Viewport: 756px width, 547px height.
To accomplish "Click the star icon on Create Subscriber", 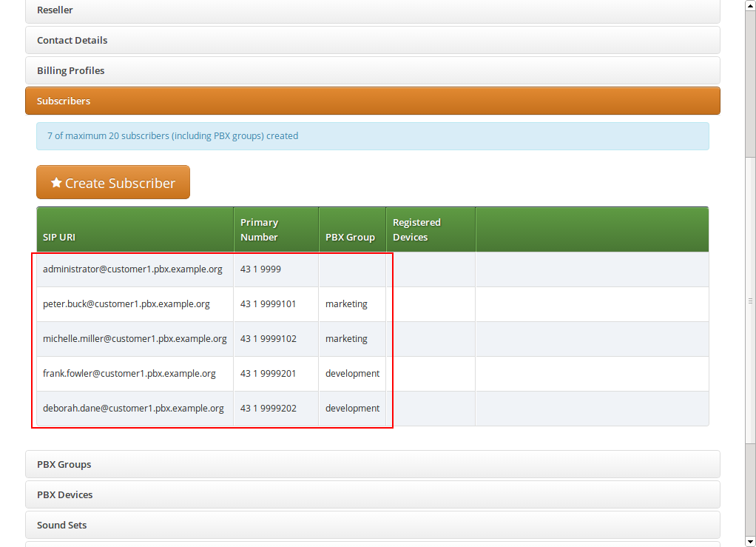I will pos(56,183).
